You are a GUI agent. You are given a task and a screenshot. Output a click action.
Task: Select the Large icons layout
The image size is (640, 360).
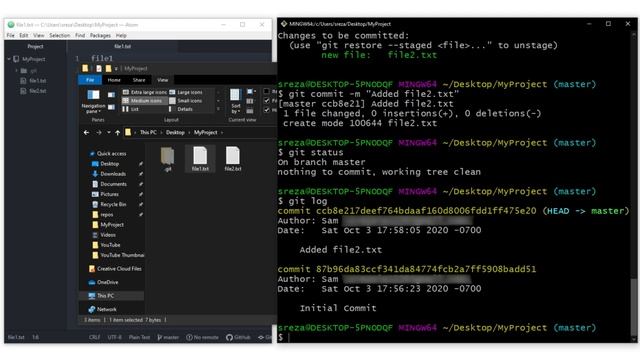click(x=186, y=92)
